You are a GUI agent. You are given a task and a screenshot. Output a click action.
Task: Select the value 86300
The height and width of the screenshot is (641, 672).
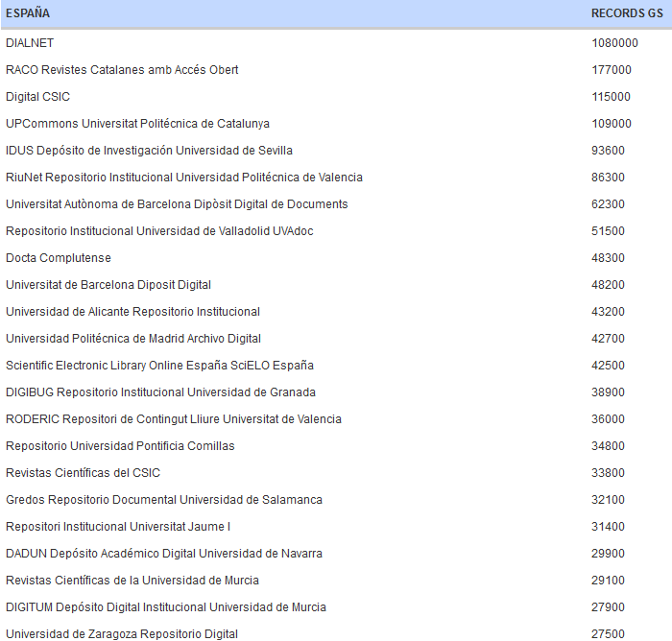pos(608,178)
